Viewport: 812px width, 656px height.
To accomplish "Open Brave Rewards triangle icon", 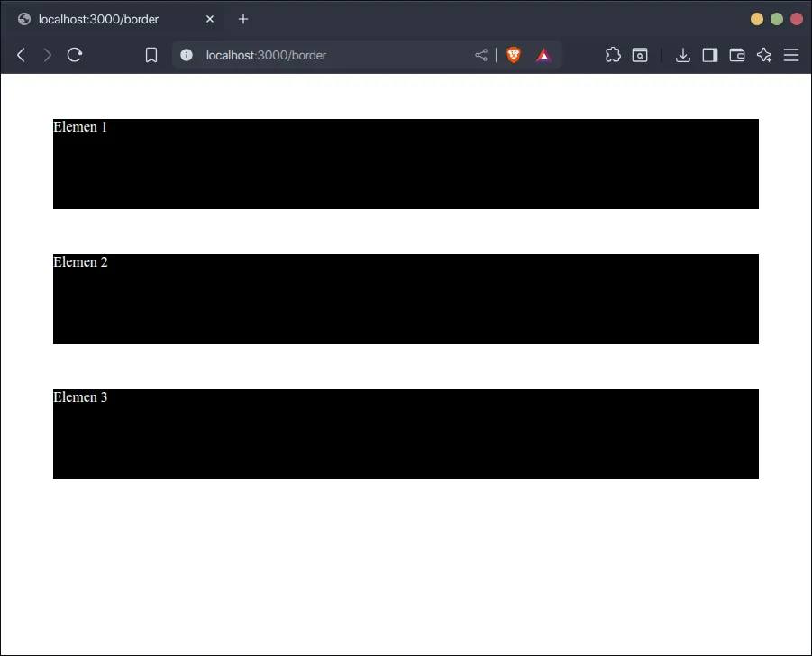I will [543, 55].
